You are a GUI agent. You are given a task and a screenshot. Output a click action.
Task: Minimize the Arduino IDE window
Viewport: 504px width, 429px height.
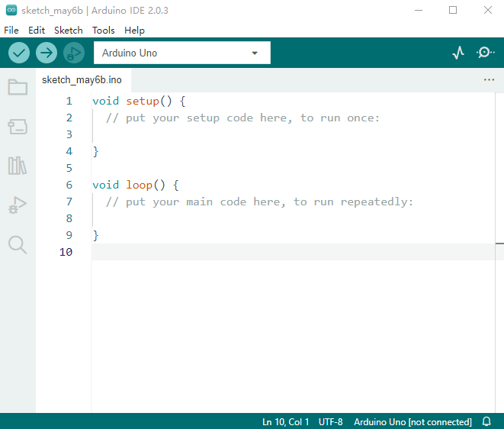(x=418, y=10)
